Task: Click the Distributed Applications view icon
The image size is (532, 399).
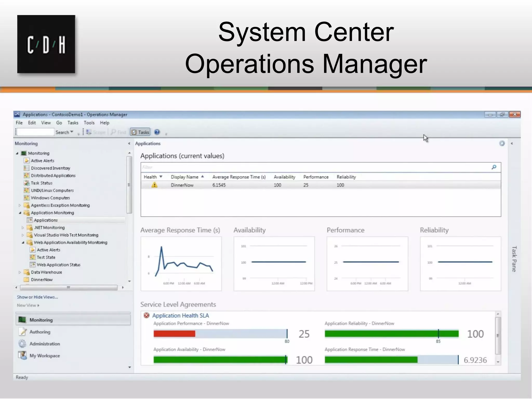Action: click(x=26, y=175)
